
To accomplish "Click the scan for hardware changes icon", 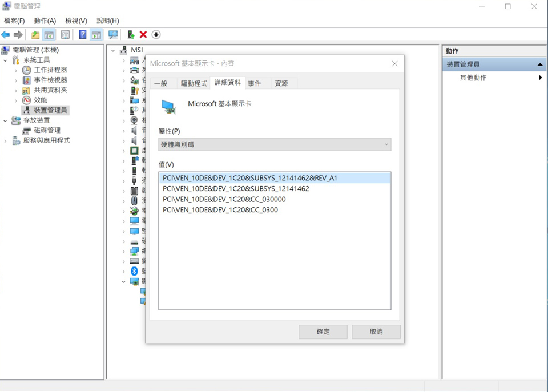I will pyautogui.click(x=113, y=35).
